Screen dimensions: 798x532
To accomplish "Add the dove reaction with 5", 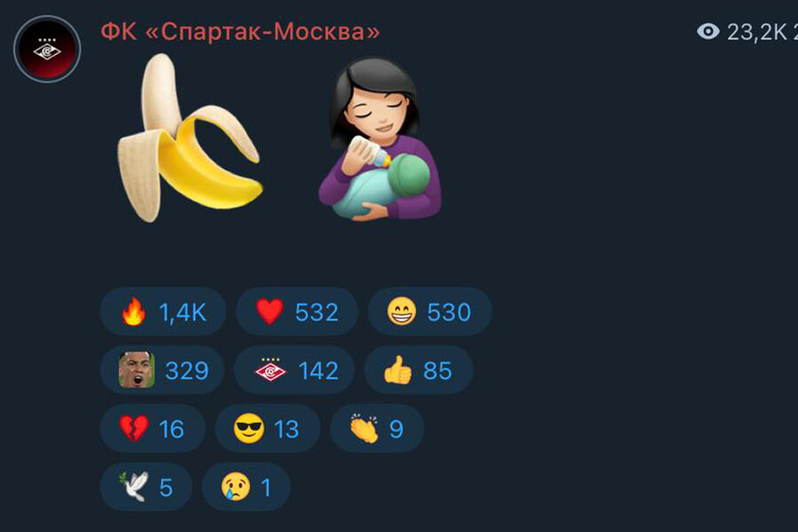I will pos(146,487).
